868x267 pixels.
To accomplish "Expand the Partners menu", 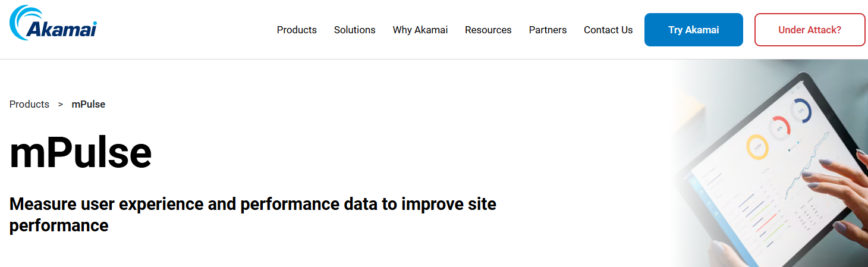I will click(548, 30).
